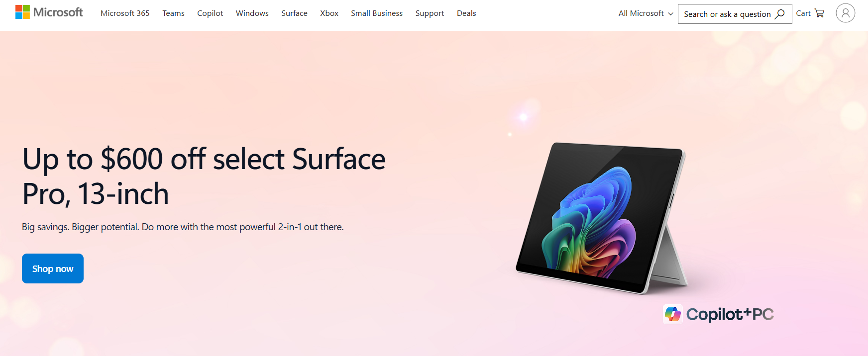The image size is (868, 356).
Task: Open Microsoft 365 in the nav bar
Action: [x=125, y=13]
